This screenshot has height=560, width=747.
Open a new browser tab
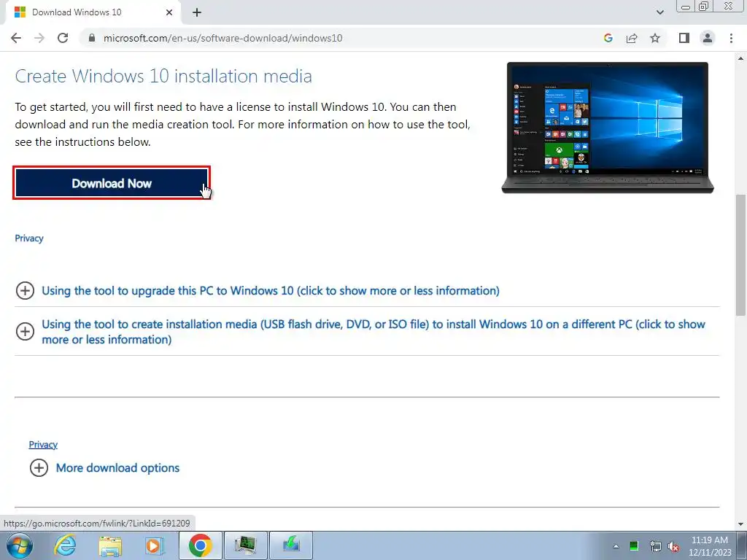[x=197, y=12]
